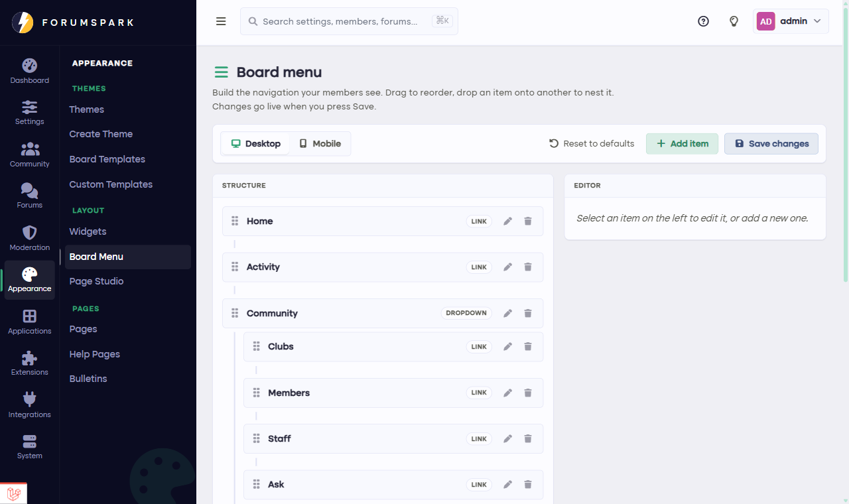Open Page Studio

tap(96, 281)
